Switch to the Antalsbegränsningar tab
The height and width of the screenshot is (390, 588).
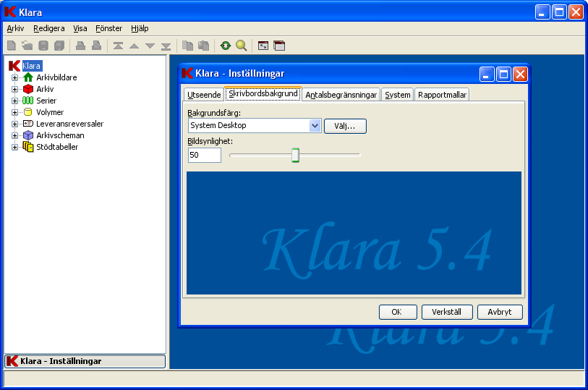click(x=341, y=95)
